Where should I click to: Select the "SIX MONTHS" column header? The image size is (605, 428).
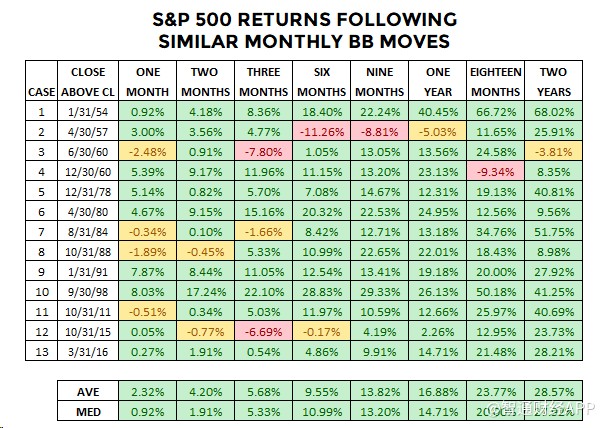pos(320,82)
